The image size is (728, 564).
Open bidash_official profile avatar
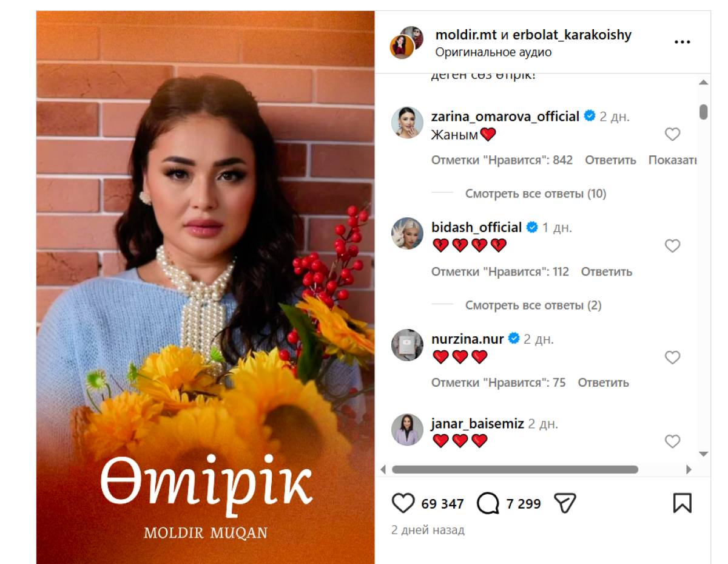[x=407, y=233]
